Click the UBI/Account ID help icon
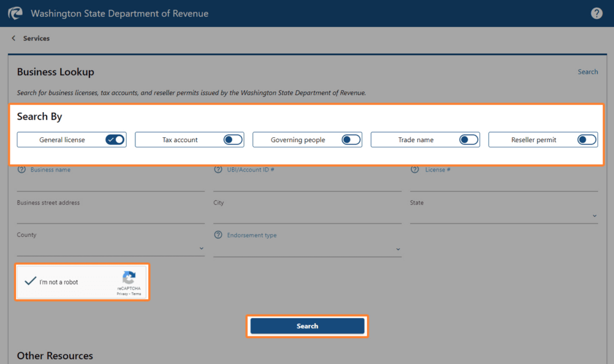 coord(218,170)
